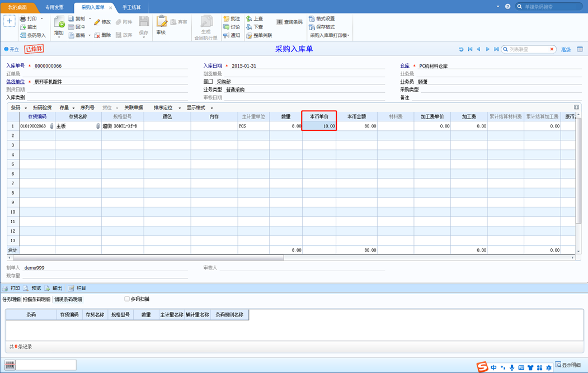Click the 存货编码 cell 01019002063
588x373 pixels.
[x=37, y=126]
